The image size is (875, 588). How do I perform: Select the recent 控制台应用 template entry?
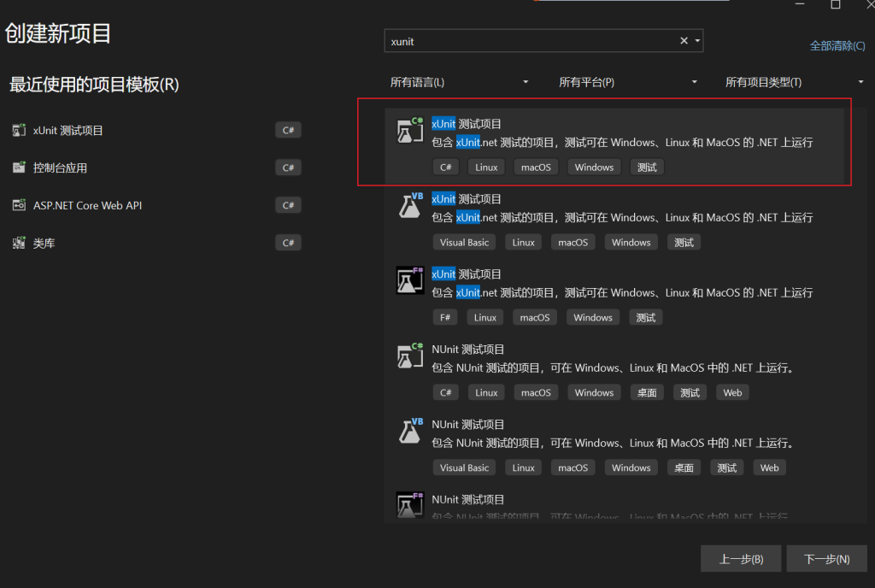pos(60,168)
